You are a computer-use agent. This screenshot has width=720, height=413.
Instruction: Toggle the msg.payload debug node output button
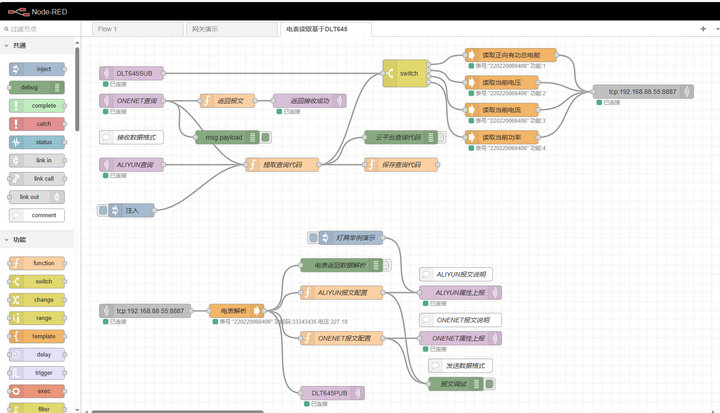267,137
